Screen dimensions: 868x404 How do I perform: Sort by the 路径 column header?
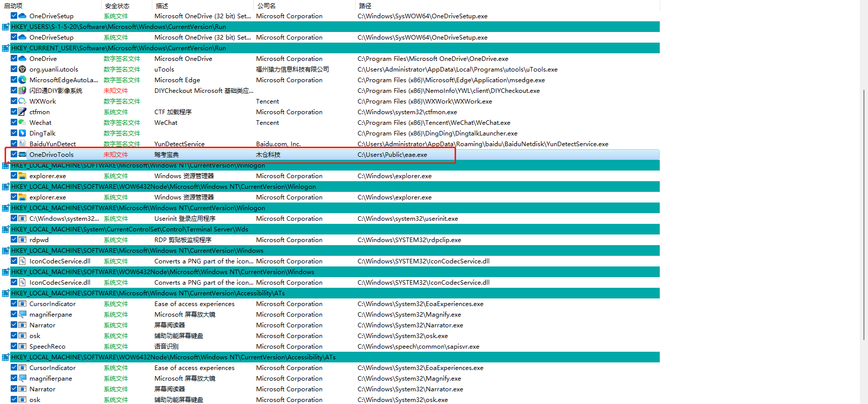point(508,6)
